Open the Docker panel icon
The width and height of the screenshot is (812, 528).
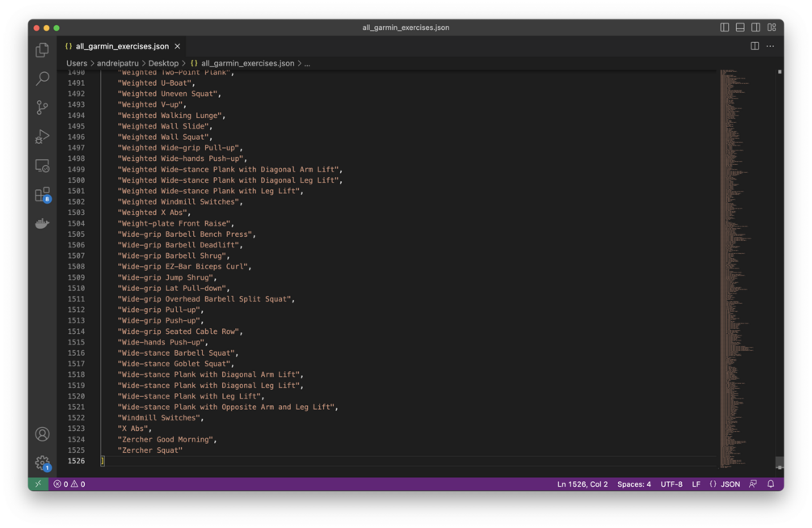click(42, 223)
